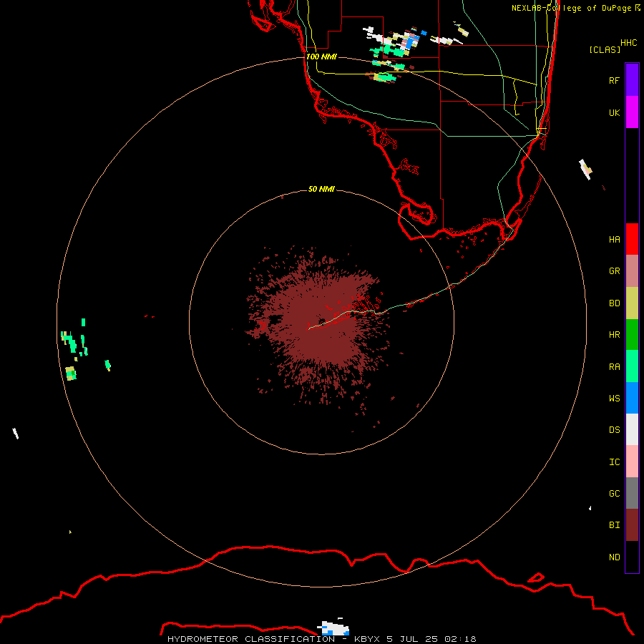Click the GR legend label
The height and width of the screenshot is (644, 644).
click(x=614, y=271)
